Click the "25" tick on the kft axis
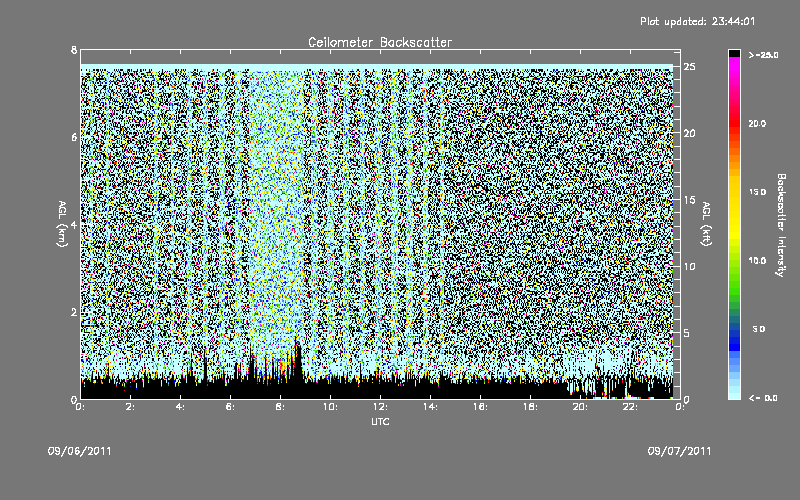The height and width of the screenshot is (500, 800). 689,67
